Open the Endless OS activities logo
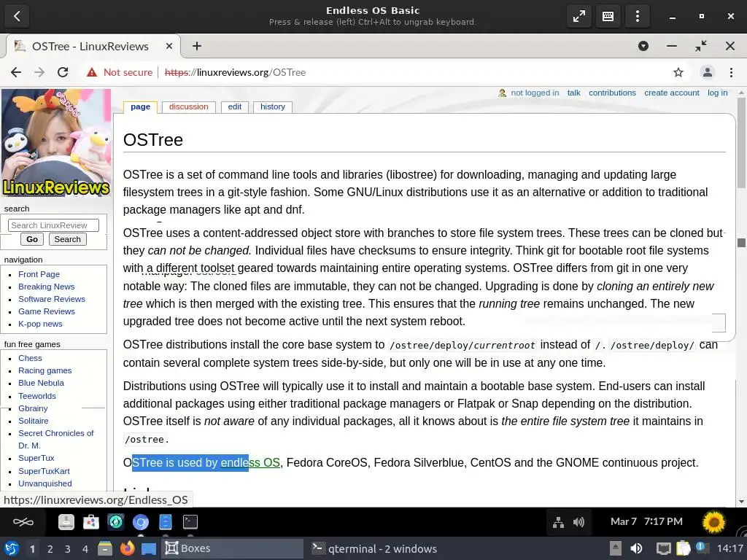The height and width of the screenshot is (560, 747). coord(23,522)
